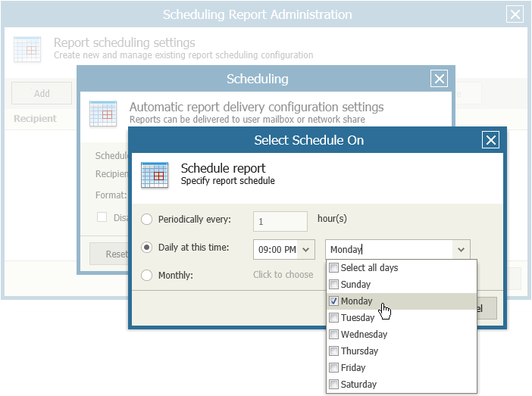Close the Scheduling dialog window
This screenshot has width=532, height=396.
coord(438,79)
